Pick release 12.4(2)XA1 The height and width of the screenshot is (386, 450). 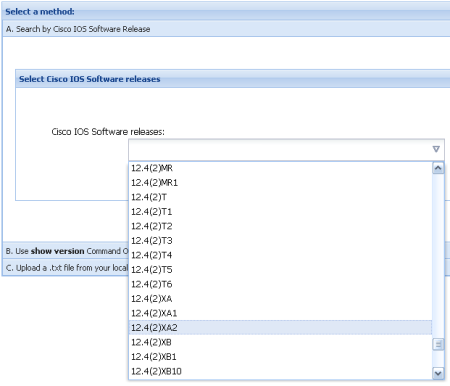tap(280, 313)
